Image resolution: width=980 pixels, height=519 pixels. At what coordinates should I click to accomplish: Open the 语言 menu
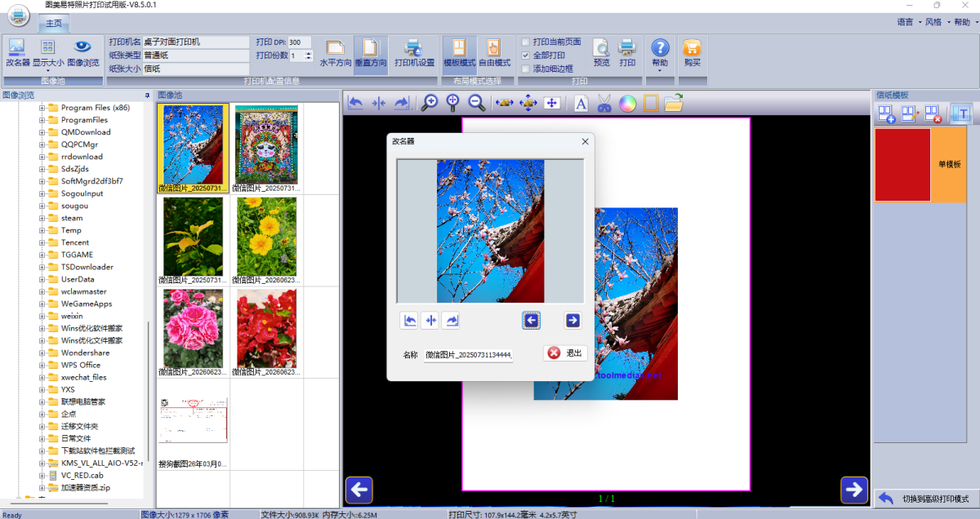click(908, 22)
